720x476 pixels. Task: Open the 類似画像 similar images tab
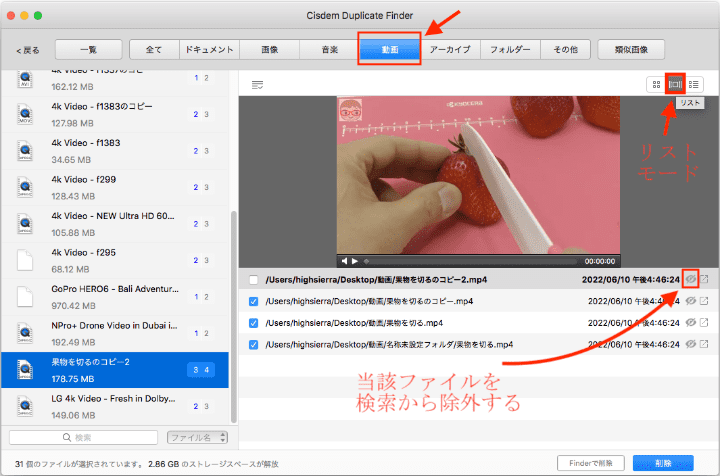(630, 49)
